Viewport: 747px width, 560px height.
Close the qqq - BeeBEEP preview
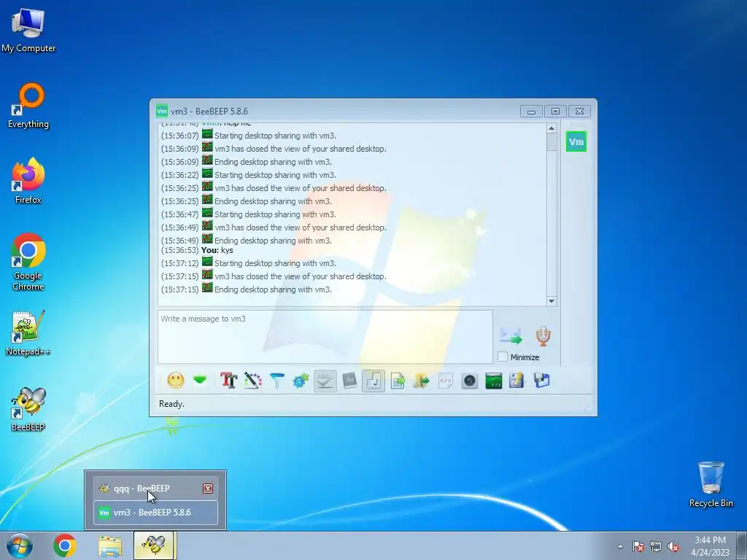(208, 488)
